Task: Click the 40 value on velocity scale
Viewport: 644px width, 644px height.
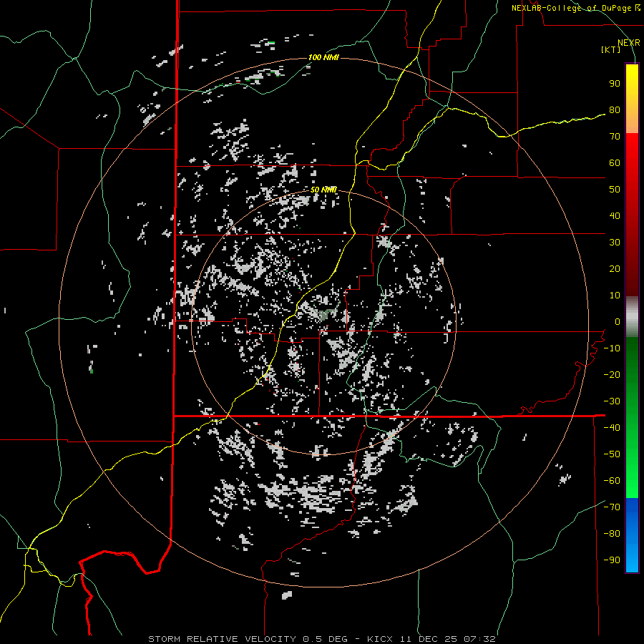Action: click(615, 216)
